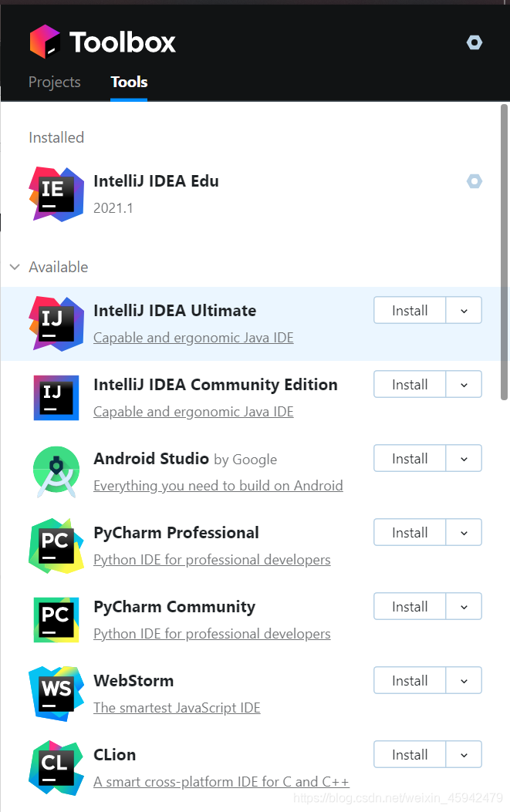This screenshot has width=510, height=812.
Task: Open version dropdown for PyCharm Community
Action: [464, 607]
